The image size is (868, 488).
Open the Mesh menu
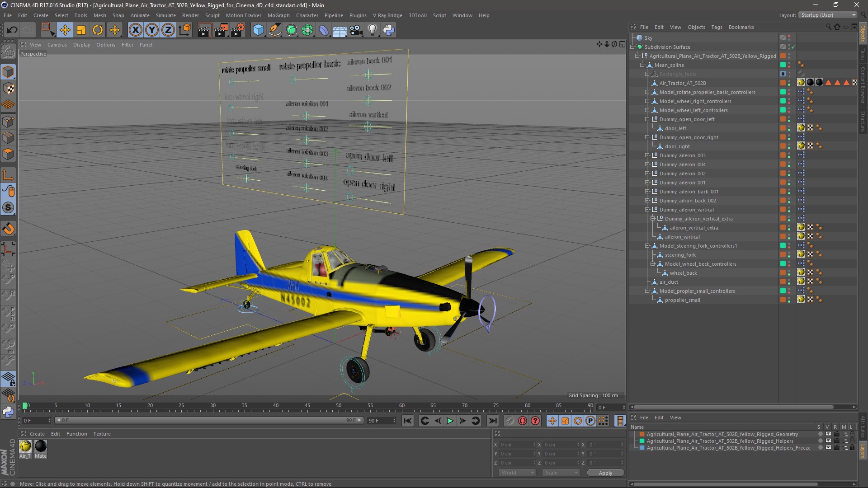point(99,15)
